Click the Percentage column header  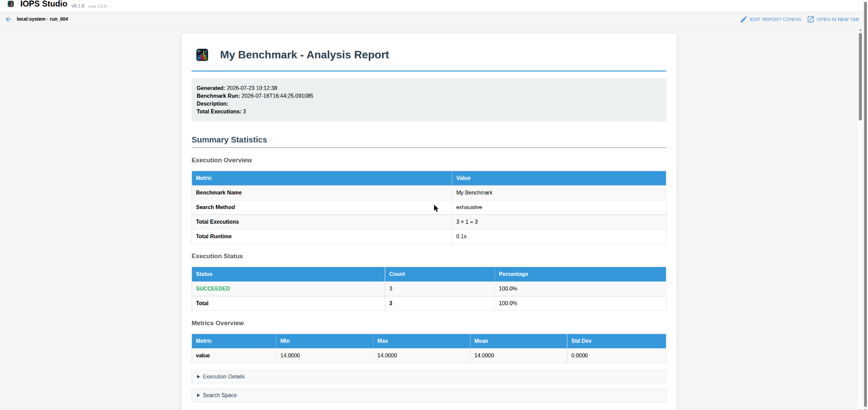tap(580, 274)
